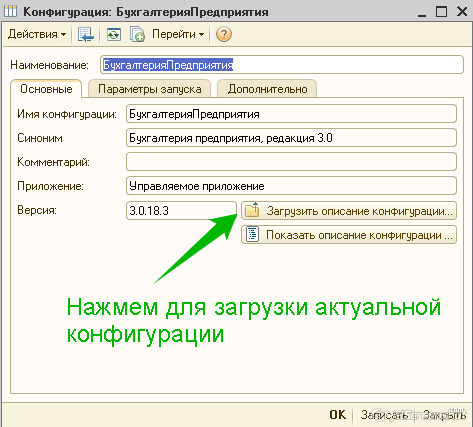Open help via the question mark icon
This screenshot has width=473, height=427.
[224, 34]
